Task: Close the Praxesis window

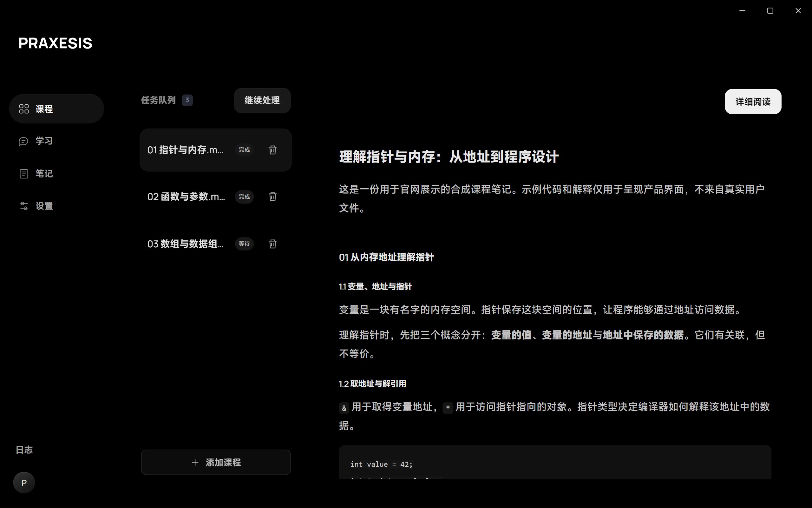Action: coord(798,11)
